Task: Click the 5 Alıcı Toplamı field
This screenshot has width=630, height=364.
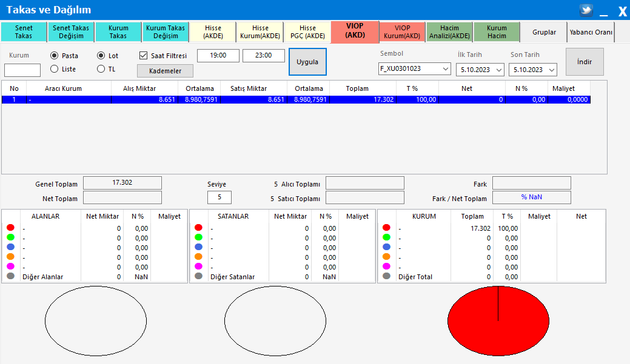Action: tap(365, 183)
